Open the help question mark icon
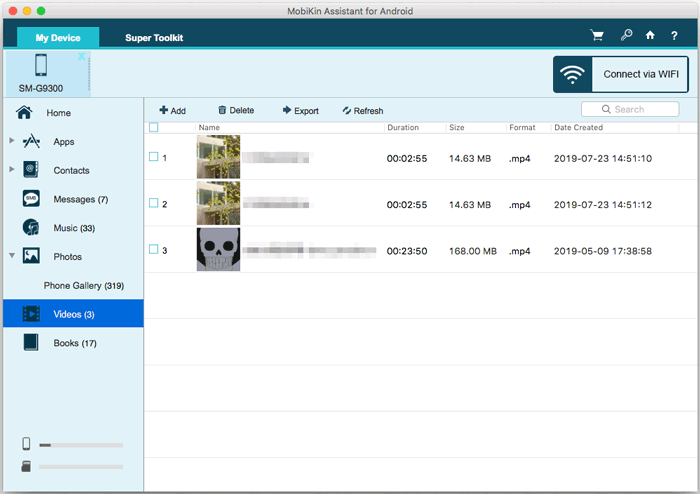Image resolution: width=700 pixels, height=494 pixels. pos(674,36)
